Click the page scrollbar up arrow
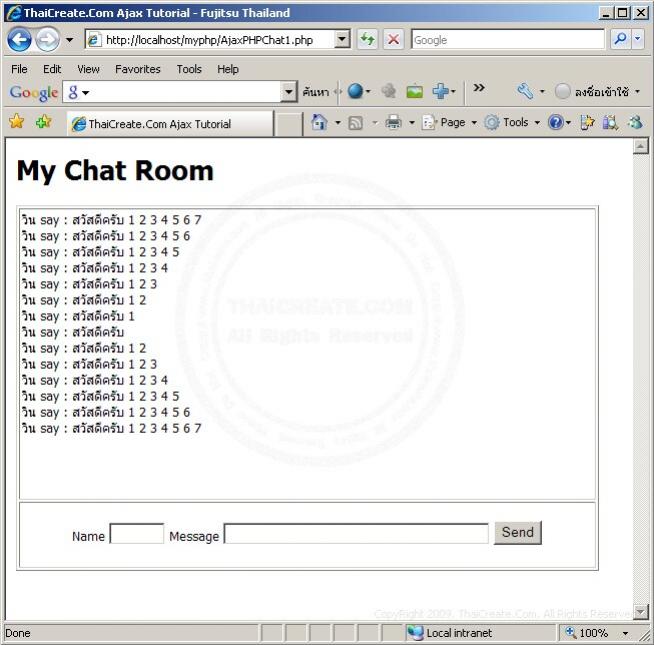 [640, 146]
